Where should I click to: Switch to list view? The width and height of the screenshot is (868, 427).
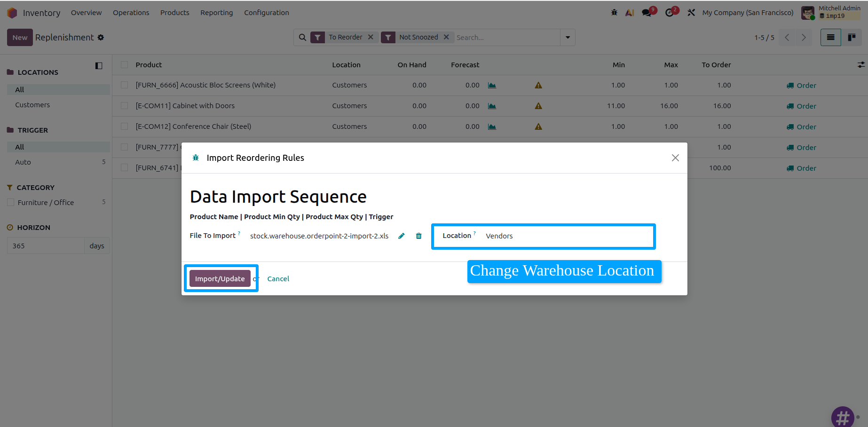(831, 37)
